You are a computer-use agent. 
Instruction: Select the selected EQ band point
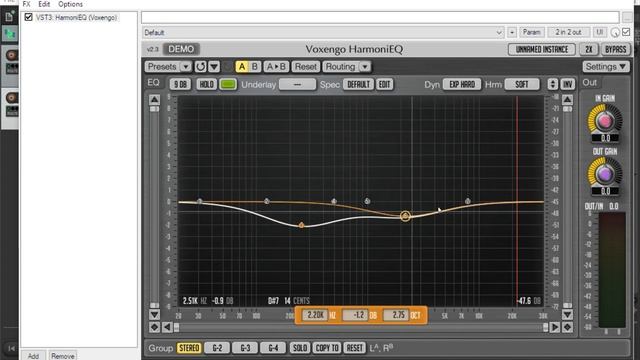[x=405, y=216]
